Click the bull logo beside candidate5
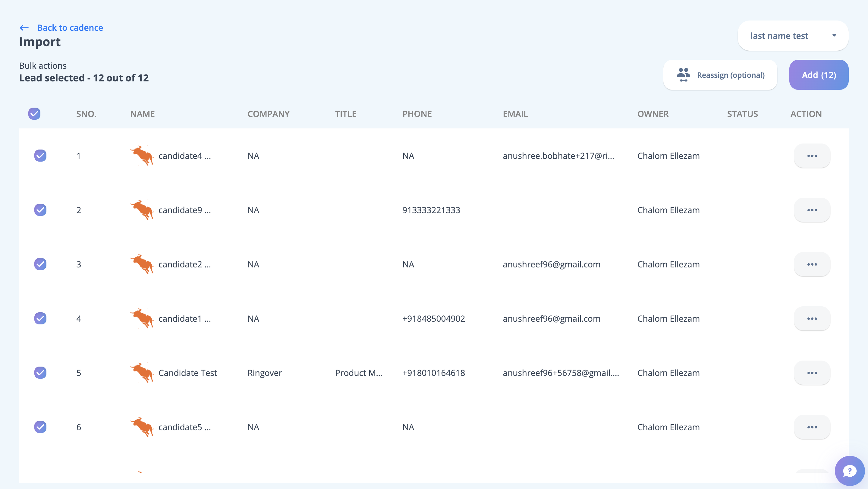 click(142, 427)
